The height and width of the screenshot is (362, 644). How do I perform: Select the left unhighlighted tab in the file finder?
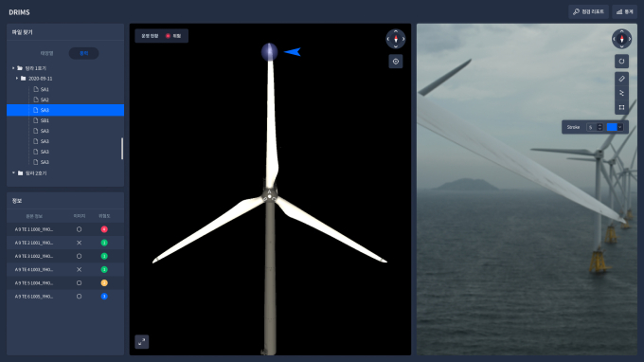point(46,53)
